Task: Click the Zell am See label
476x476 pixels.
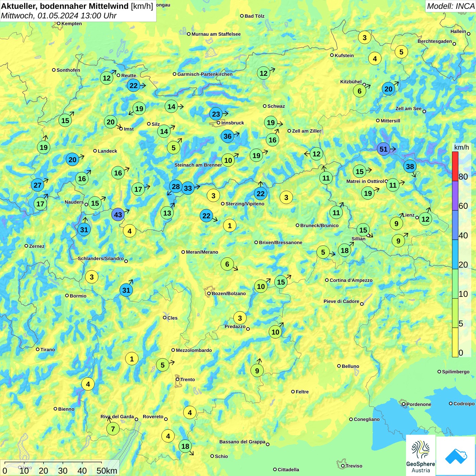Action: 408,108
